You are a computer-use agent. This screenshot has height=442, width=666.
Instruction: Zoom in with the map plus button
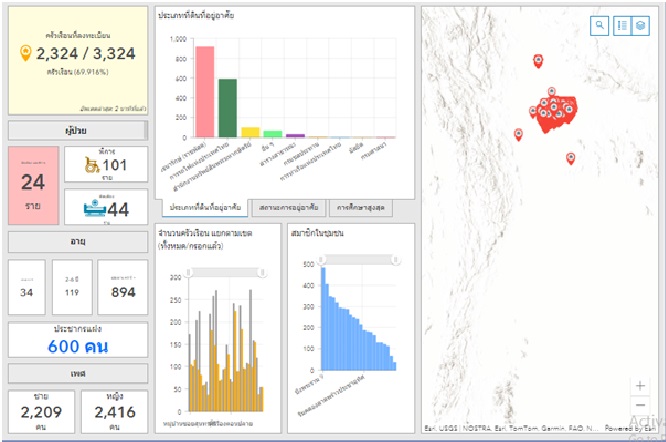click(640, 386)
